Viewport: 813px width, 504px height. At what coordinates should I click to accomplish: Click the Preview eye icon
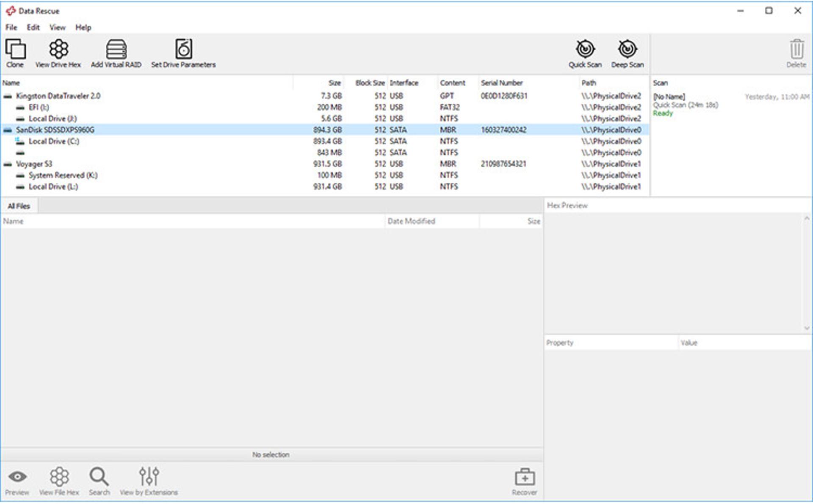coord(17,477)
